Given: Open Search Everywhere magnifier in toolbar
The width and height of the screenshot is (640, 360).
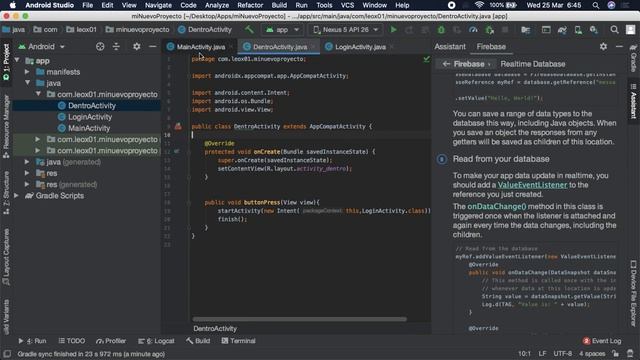Looking at the screenshot, I should click(x=614, y=29).
